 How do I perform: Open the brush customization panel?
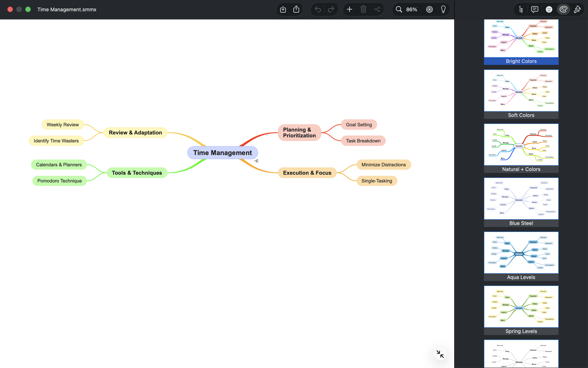tap(577, 9)
